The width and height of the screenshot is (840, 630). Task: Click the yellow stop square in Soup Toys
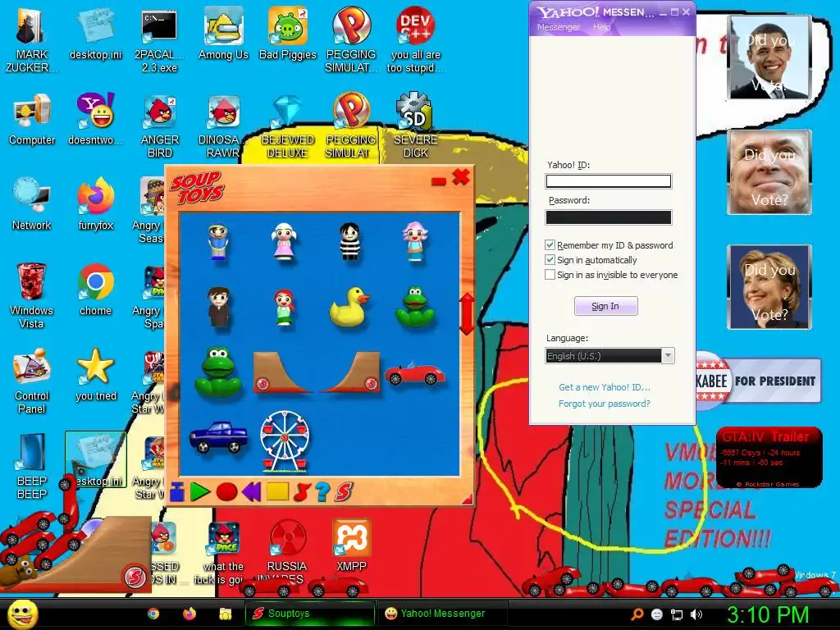[x=277, y=491]
